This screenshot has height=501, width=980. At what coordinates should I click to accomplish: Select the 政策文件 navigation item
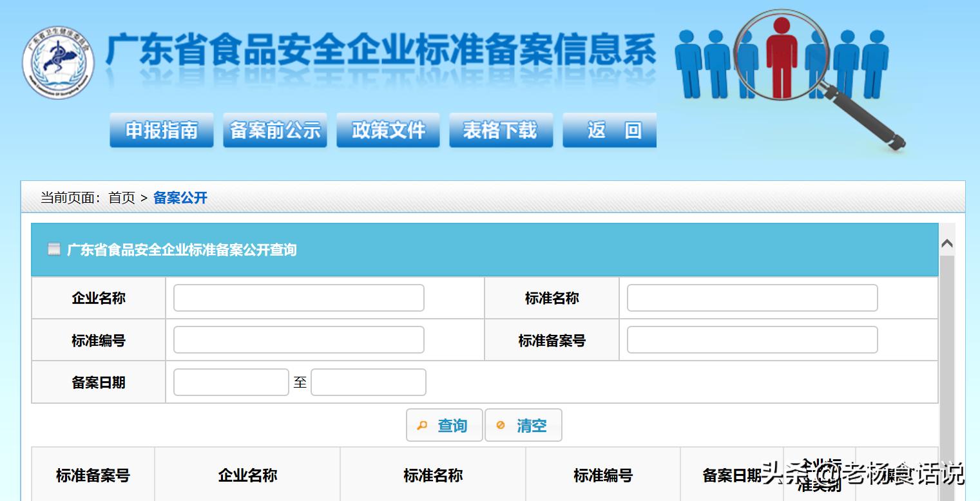[388, 129]
